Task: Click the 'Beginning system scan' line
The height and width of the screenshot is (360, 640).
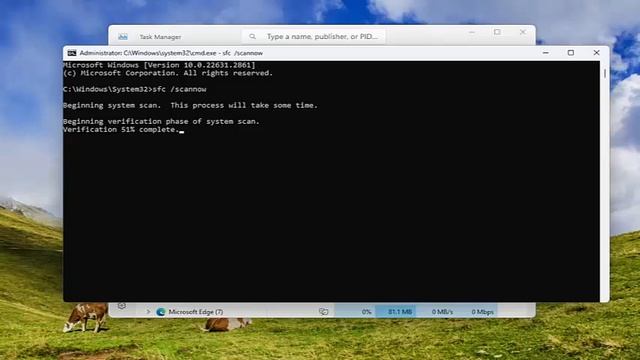Action: [x=190, y=105]
